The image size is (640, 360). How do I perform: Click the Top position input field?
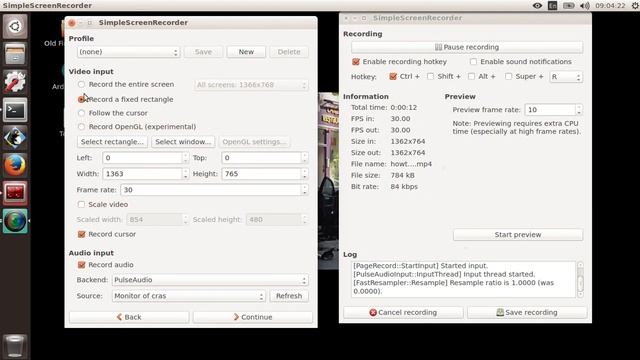point(262,158)
